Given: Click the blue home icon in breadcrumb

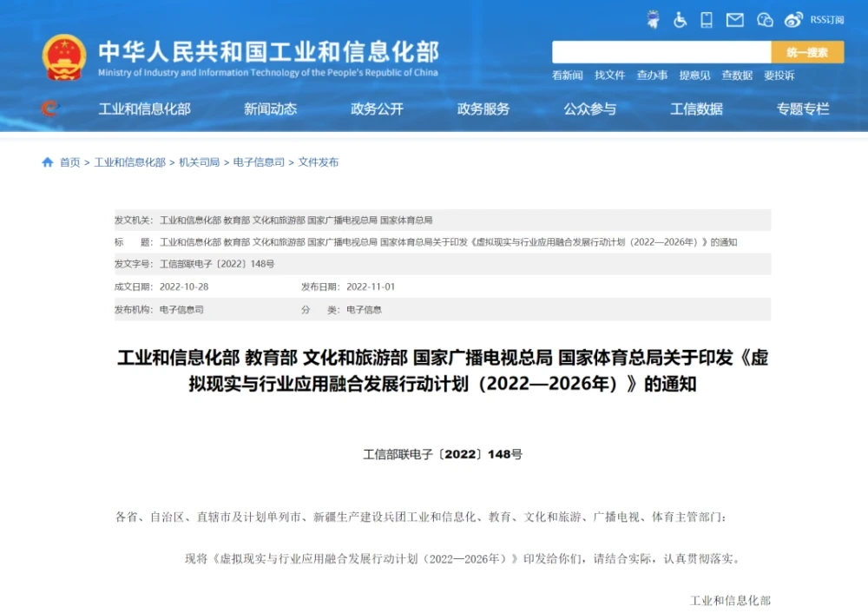Looking at the screenshot, I should pyautogui.click(x=48, y=161).
